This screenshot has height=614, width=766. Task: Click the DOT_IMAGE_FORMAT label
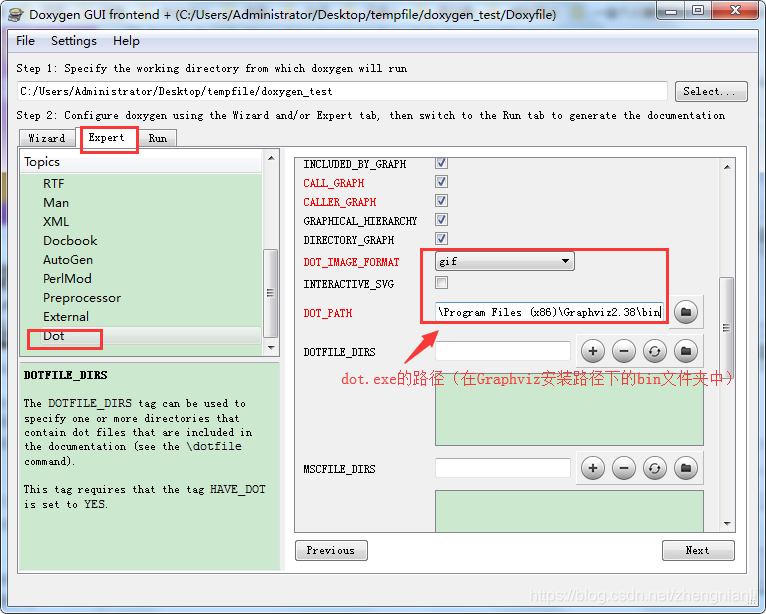[x=351, y=262]
